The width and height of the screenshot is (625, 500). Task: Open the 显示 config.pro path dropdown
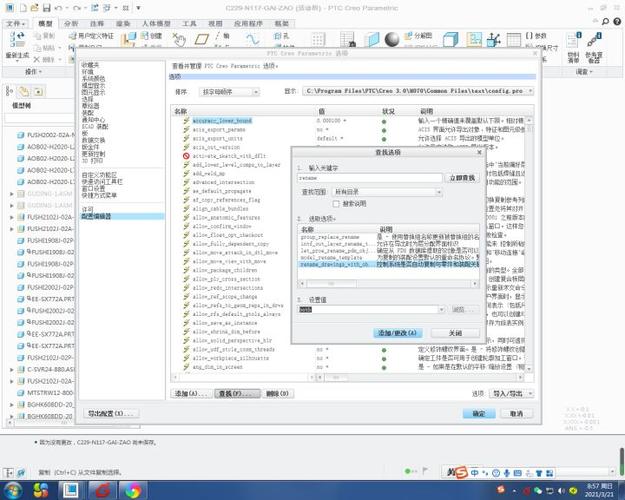(x=418, y=91)
